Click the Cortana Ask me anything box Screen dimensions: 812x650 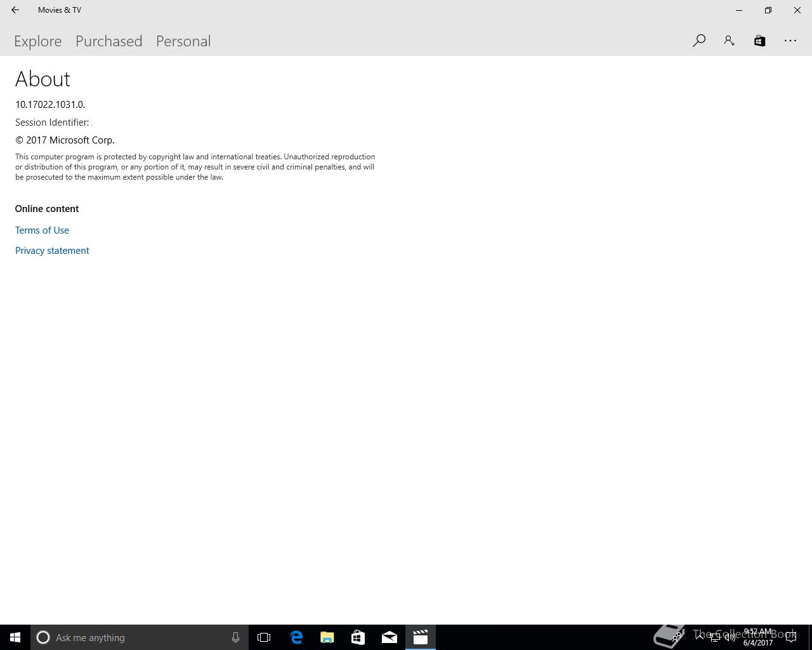pyautogui.click(x=140, y=637)
